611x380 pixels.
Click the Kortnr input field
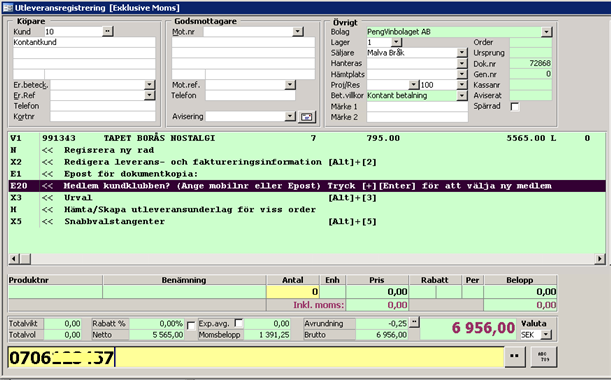pos(103,116)
